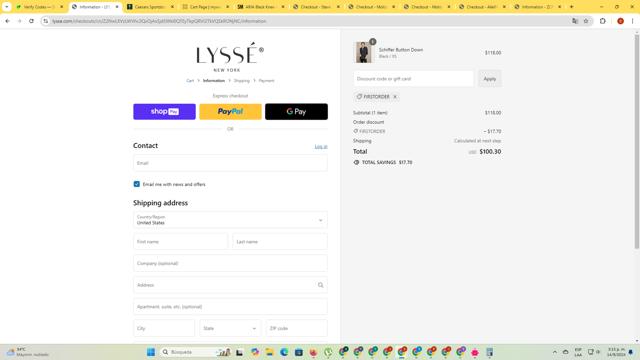
Task: Open Task View from the taskbar
Action: [x=239, y=352]
